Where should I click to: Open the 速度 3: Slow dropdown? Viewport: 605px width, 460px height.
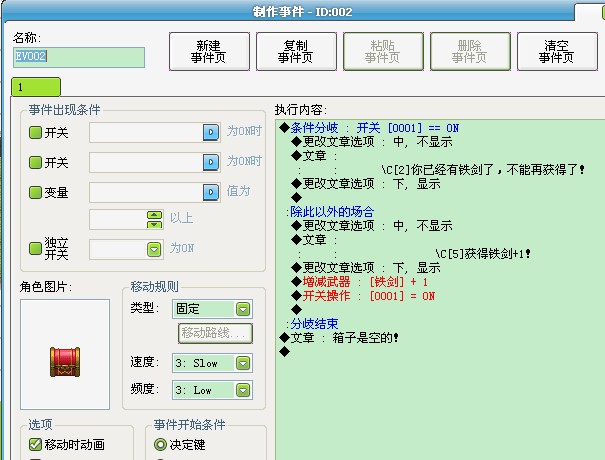coord(243,363)
